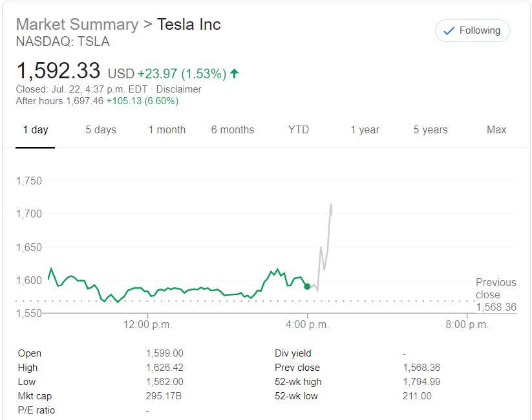Click the green up arrow icon
This screenshot has height=420, width=532.
point(234,74)
